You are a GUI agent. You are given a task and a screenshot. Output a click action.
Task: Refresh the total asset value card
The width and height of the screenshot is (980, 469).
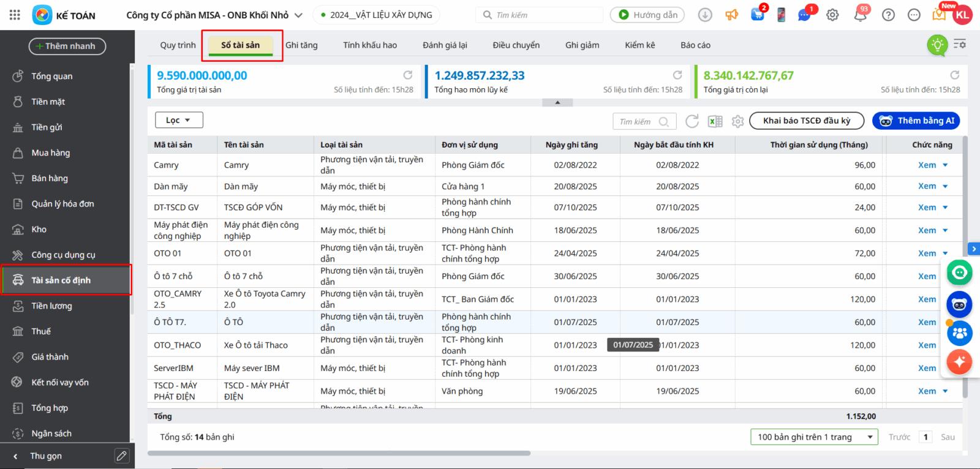pyautogui.click(x=407, y=75)
